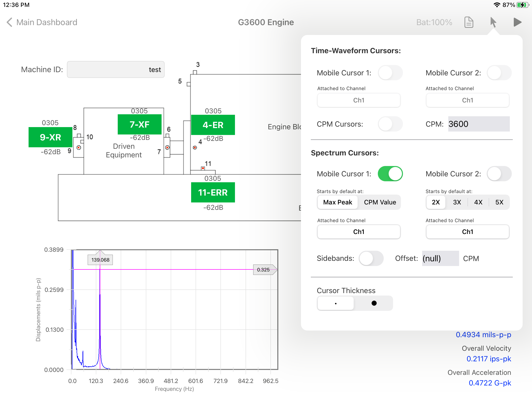This screenshot has height=399, width=532.
Task: Choose the 2X harmonic segment
Action: coord(436,202)
